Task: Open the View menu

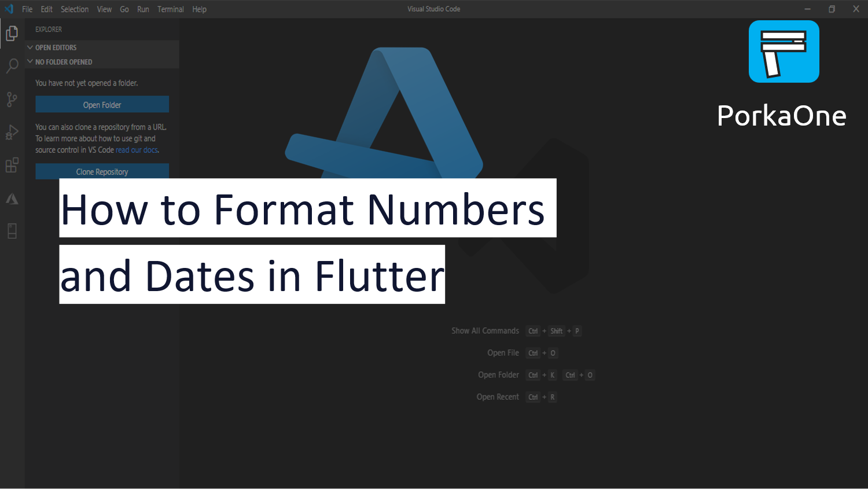Action: point(104,9)
